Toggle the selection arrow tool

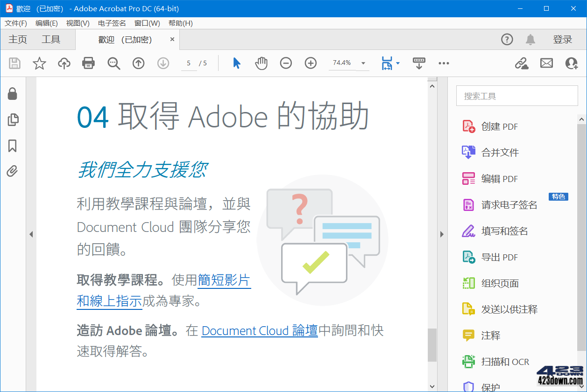236,63
